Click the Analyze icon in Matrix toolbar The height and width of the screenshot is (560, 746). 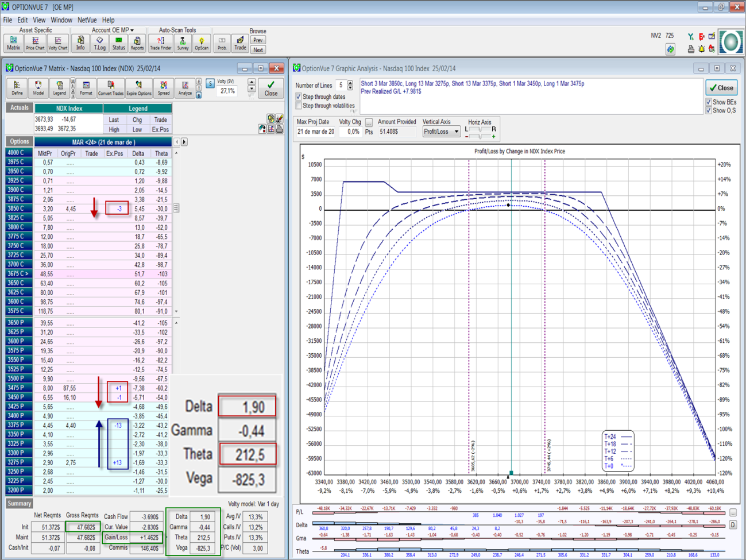click(185, 88)
